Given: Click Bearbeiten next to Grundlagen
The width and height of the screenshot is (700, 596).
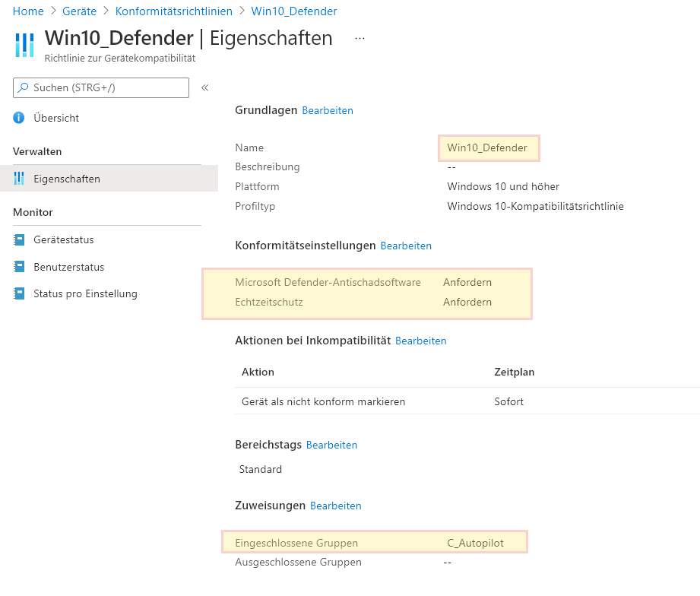Looking at the screenshot, I should [x=328, y=110].
